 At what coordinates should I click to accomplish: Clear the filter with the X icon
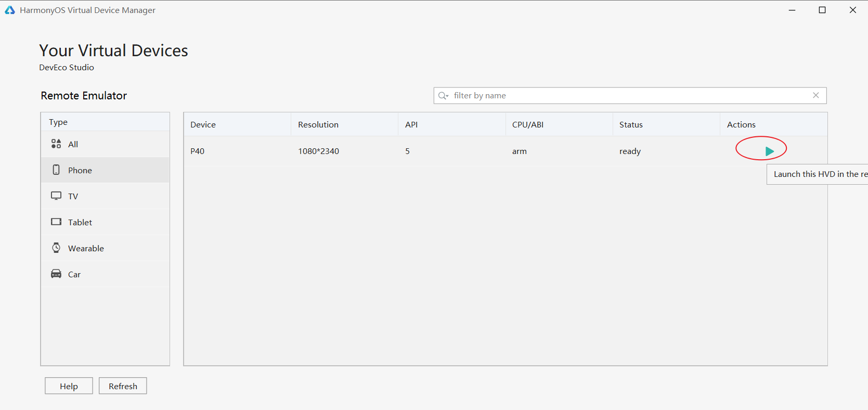point(816,95)
